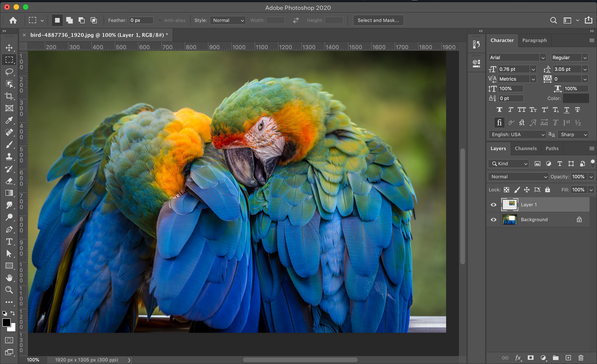Click the text Color swatch

(x=576, y=98)
